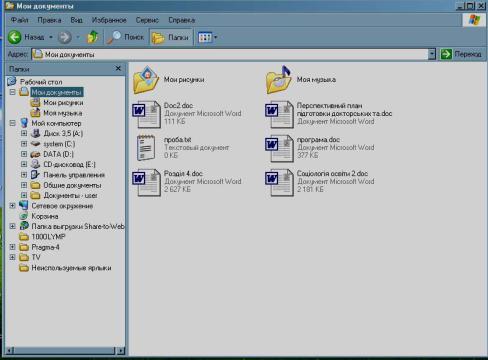Open the Файл menu
Screen dimensions: 488x360
coord(20,20)
